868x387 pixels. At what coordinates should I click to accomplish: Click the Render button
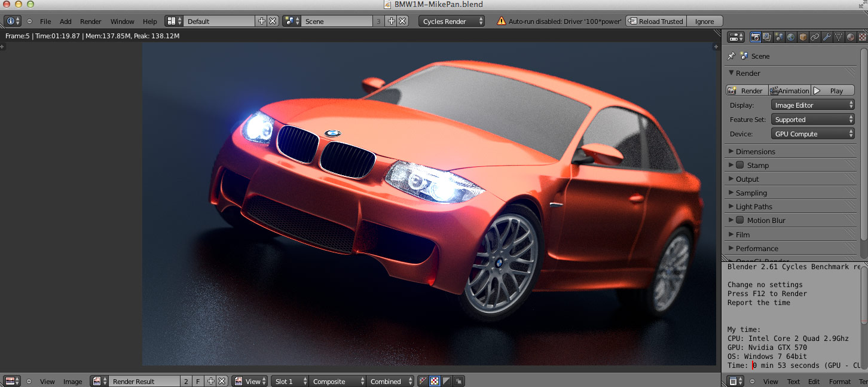pyautogui.click(x=747, y=90)
